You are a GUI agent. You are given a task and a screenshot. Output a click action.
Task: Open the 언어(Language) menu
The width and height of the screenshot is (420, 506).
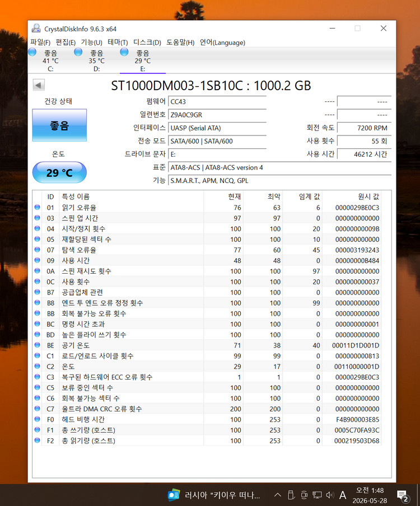coord(222,43)
